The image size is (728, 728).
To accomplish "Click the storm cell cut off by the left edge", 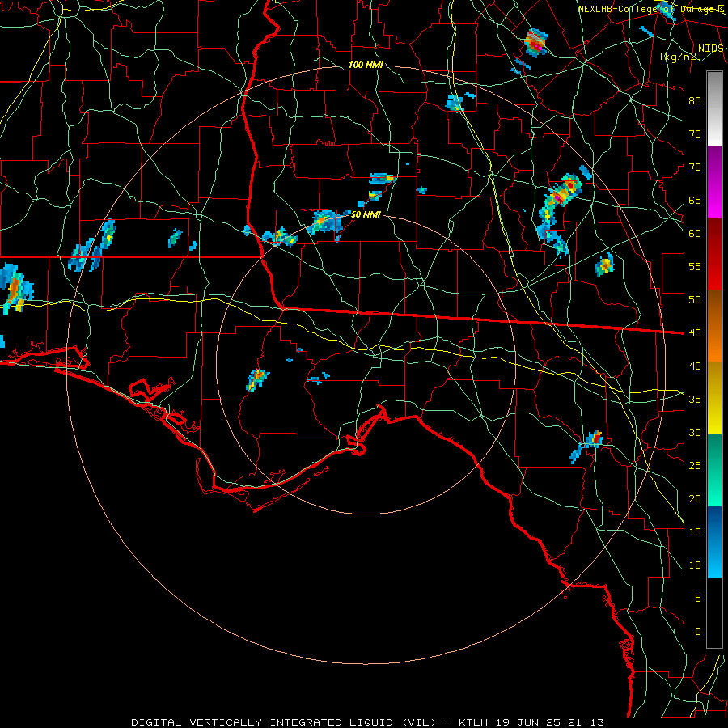I will tap(16, 290).
